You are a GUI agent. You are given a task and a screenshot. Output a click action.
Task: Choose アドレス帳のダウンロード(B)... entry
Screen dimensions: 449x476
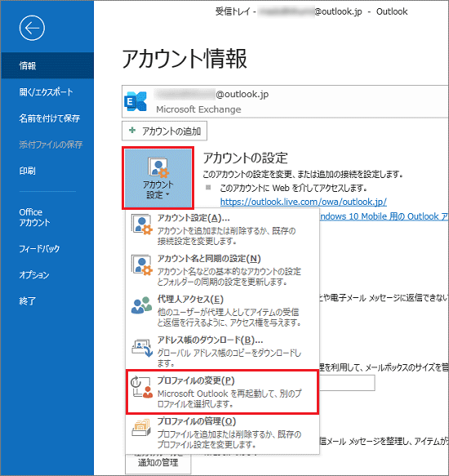point(222,350)
